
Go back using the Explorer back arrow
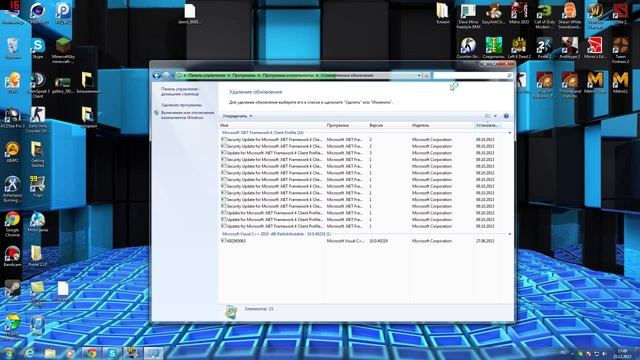click(x=156, y=76)
